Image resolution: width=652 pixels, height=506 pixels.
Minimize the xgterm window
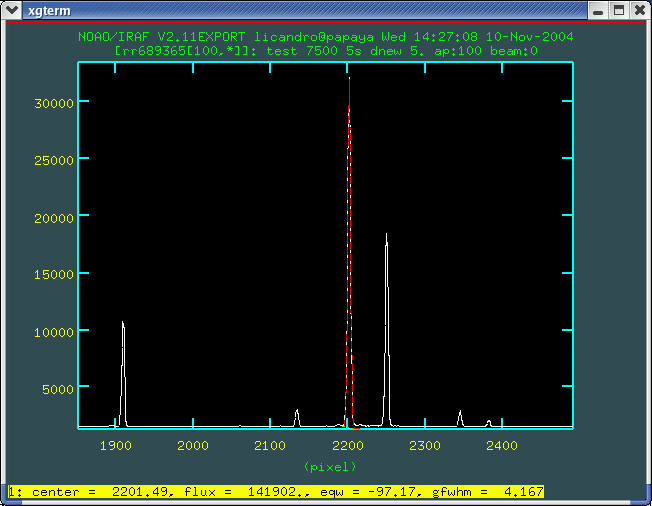click(x=599, y=11)
